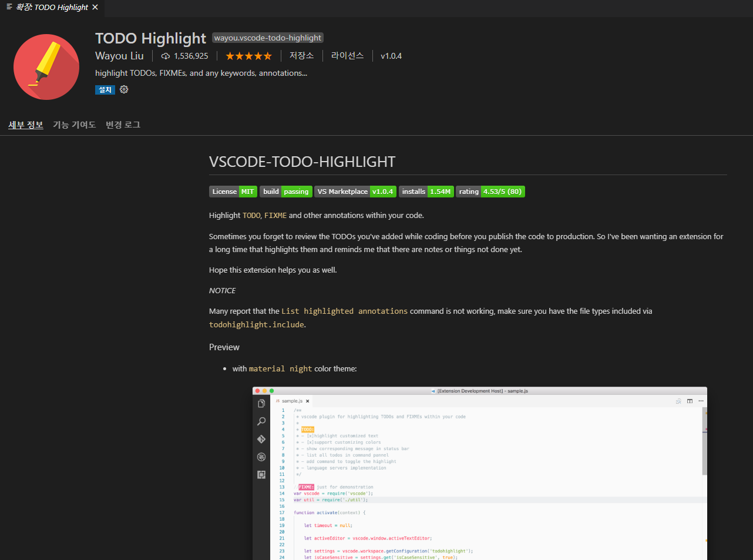The width and height of the screenshot is (753, 560).
Task: Click the preview screenshot's Source Control icon
Action: click(261, 439)
